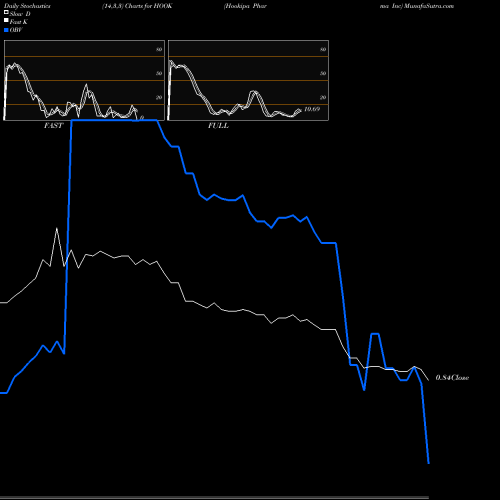Screen dimensions: 500x500
Task: Click the 'Slow D' legend label
Action: point(20,14)
